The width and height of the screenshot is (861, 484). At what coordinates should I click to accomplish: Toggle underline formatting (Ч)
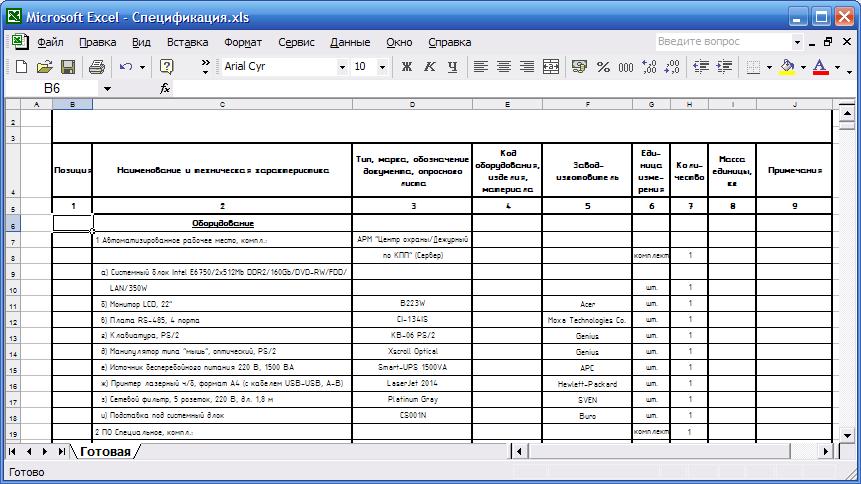tap(453, 67)
